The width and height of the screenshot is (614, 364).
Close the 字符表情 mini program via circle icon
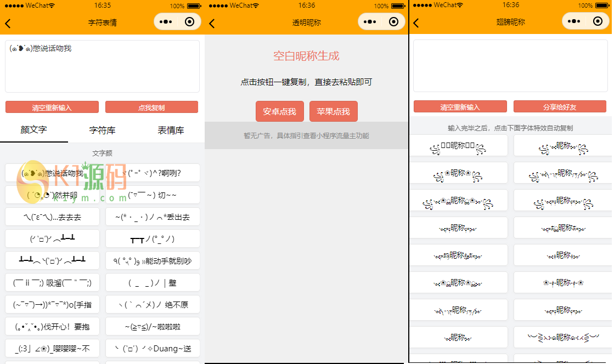coord(189,22)
